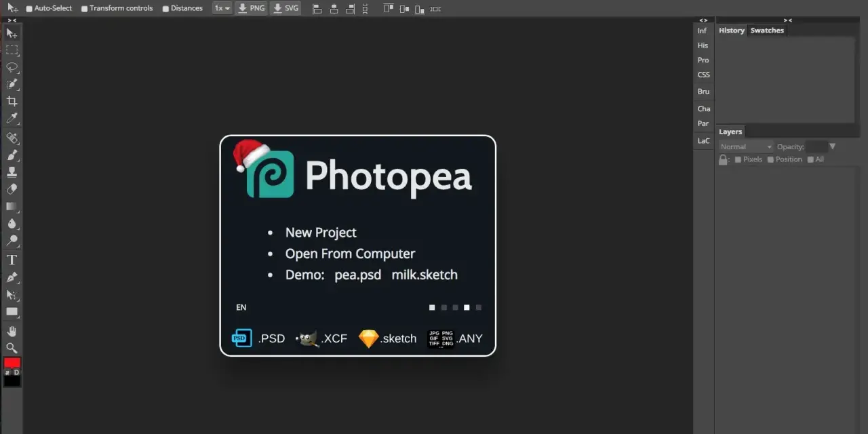This screenshot has height=434, width=868.
Task: Pick the Path Select tool
Action: [x=12, y=295]
